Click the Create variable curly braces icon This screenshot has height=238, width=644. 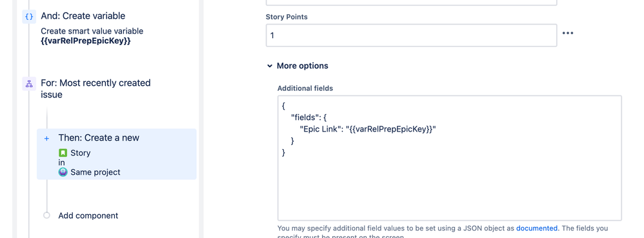coord(29,17)
